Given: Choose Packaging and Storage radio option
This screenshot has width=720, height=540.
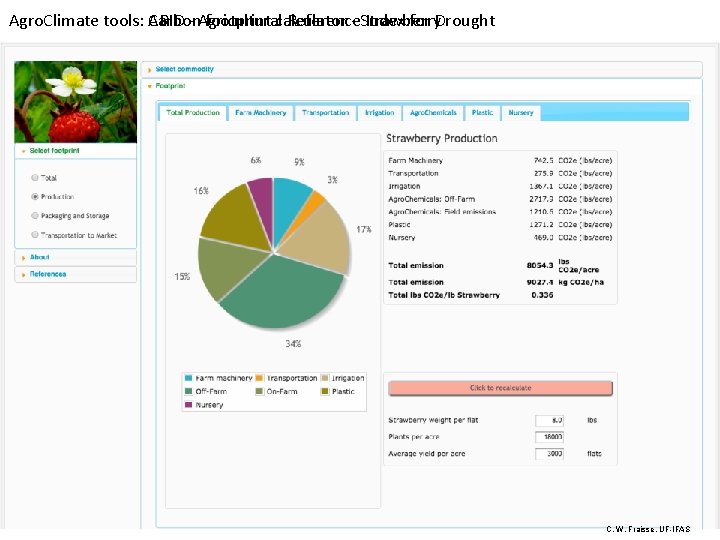Looking at the screenshot, I should [x=35, y=215].
